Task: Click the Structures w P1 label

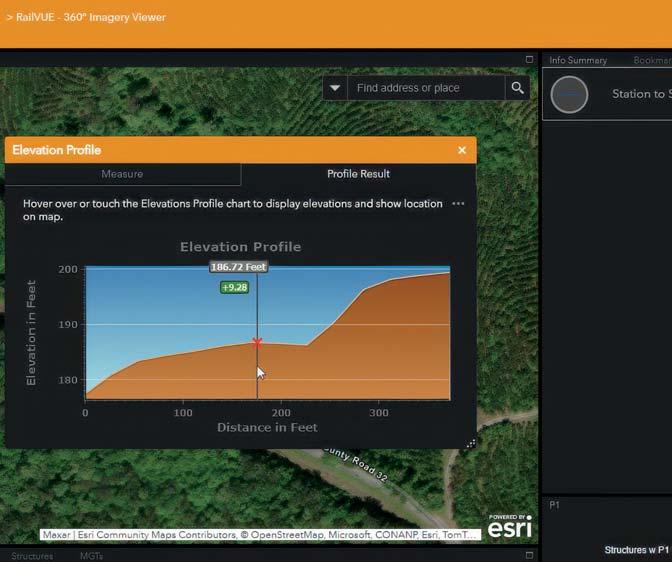Action: (636, 550)
